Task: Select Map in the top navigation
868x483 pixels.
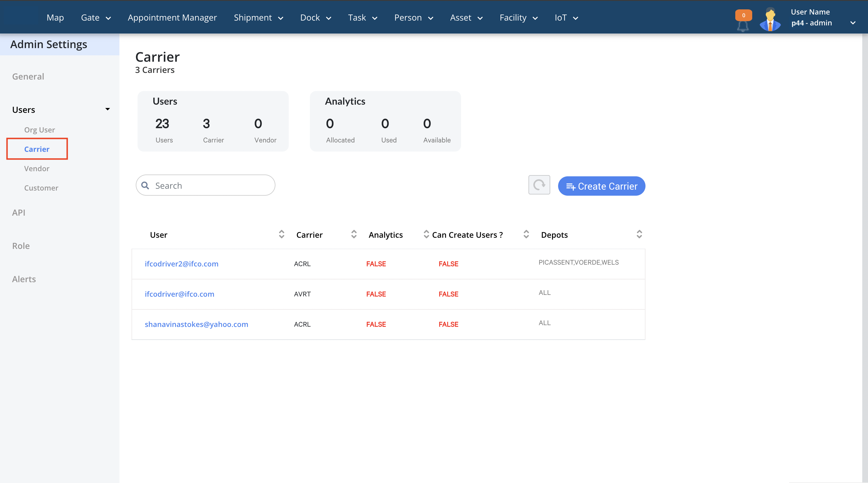Action: pyautogui.click(x=55, y=18)
